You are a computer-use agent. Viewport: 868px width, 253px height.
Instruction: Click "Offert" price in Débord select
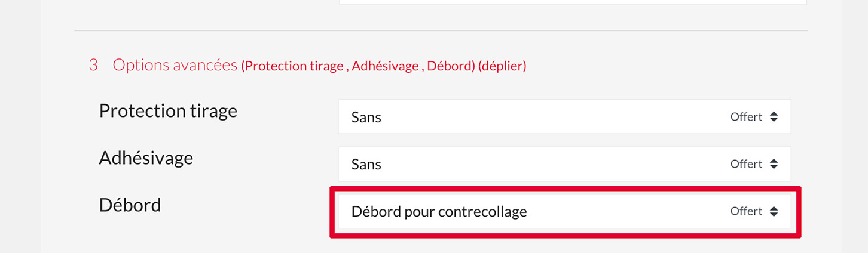tap(746, 211)
